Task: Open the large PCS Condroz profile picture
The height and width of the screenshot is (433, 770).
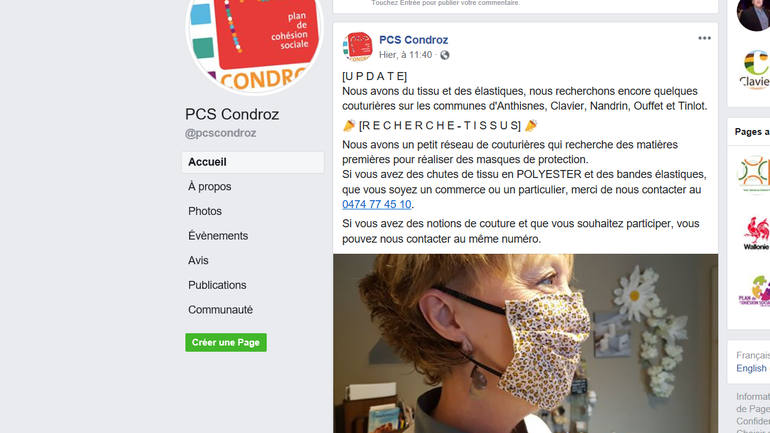Action: [x=254, y=45]
